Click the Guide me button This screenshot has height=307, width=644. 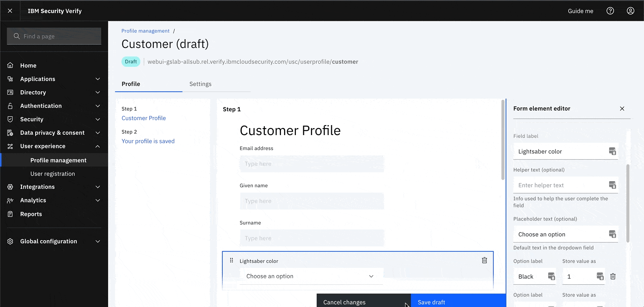pos(580,11)
